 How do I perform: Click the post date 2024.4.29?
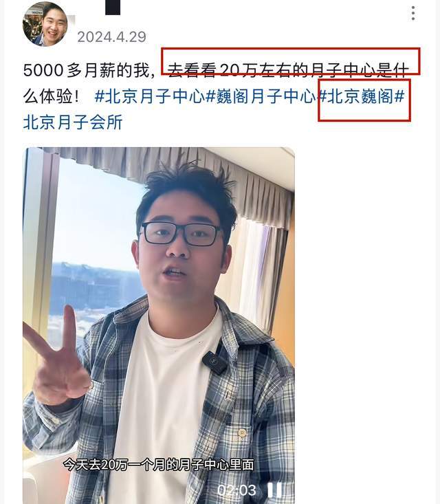pos(111,37)
